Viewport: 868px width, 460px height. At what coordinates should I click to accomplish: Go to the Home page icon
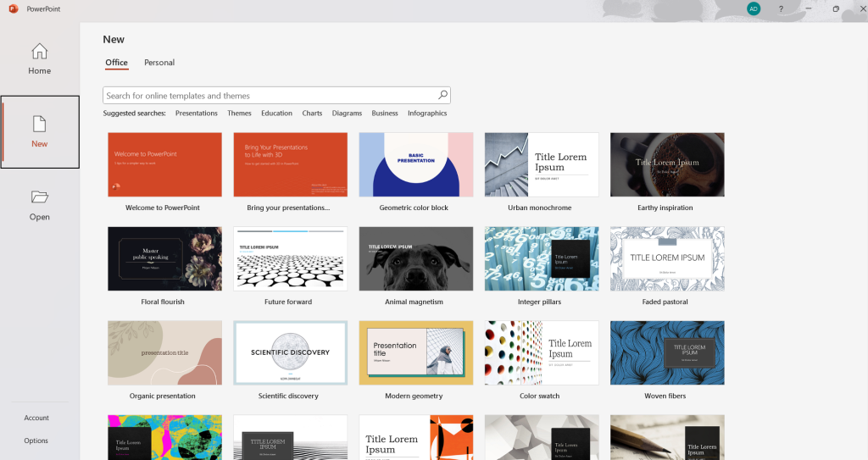tap(39, 51)
